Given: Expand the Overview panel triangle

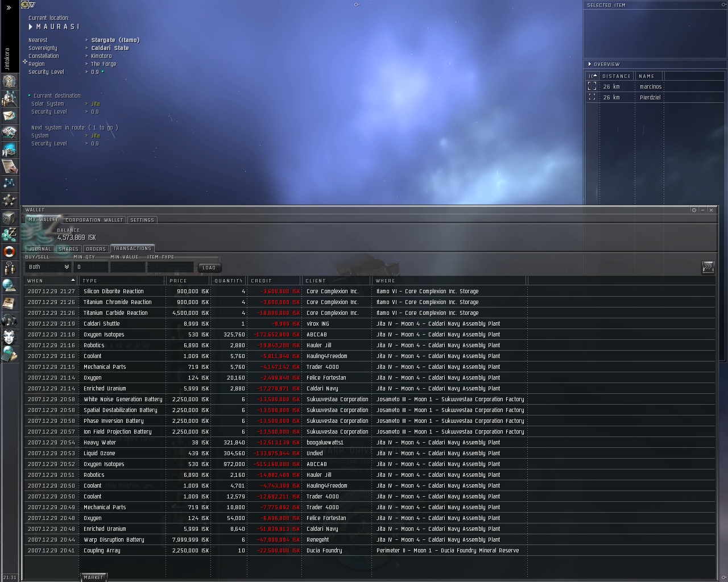Looking at the screenshot, I should pyautogui.click(x=590, y=64).
